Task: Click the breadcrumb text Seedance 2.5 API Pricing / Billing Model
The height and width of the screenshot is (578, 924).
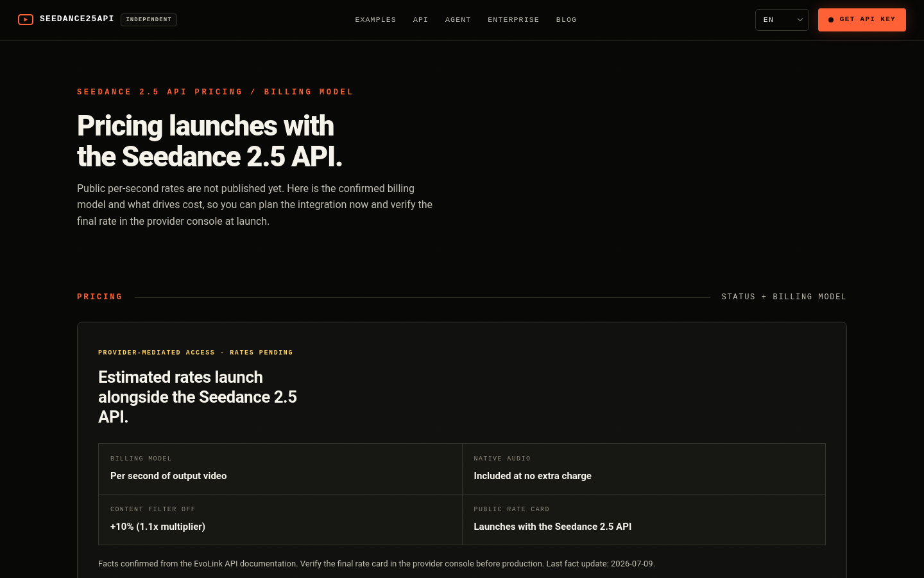Action: point(215,92)
